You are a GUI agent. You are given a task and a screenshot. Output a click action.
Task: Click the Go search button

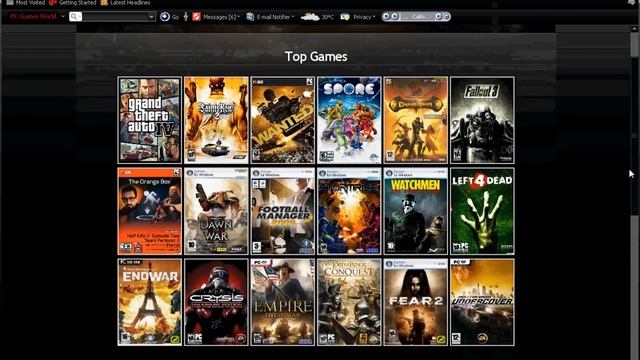point(169,17)
